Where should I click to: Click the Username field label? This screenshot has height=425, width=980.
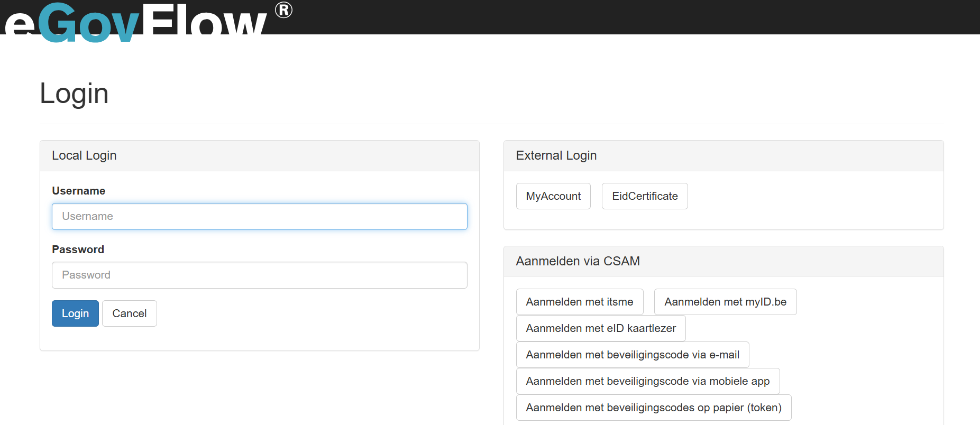click(79, 191)
